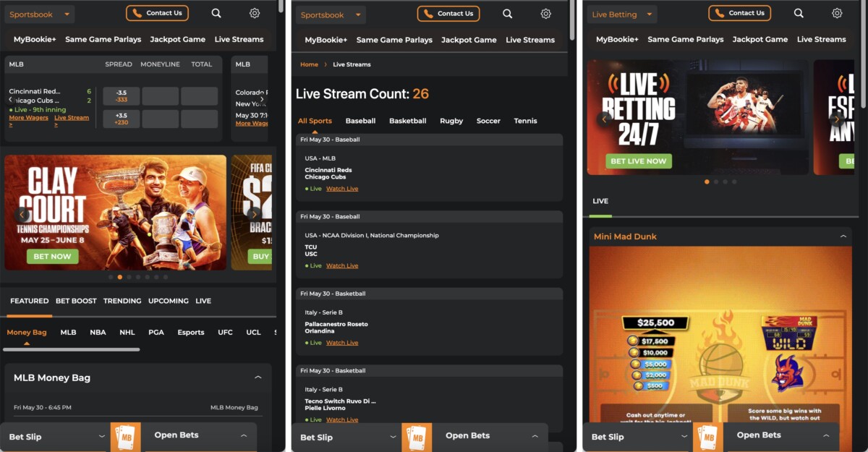
Task: Select the Basketball filter on Live Streams
Action: (408, 121)
